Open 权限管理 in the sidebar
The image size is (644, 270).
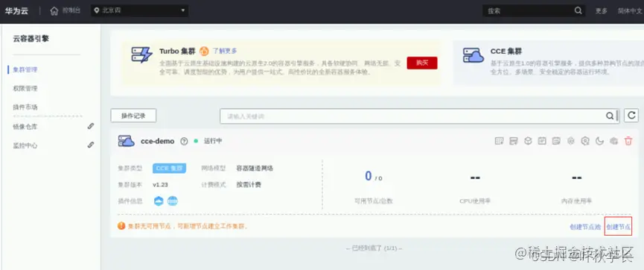[25, 89]
